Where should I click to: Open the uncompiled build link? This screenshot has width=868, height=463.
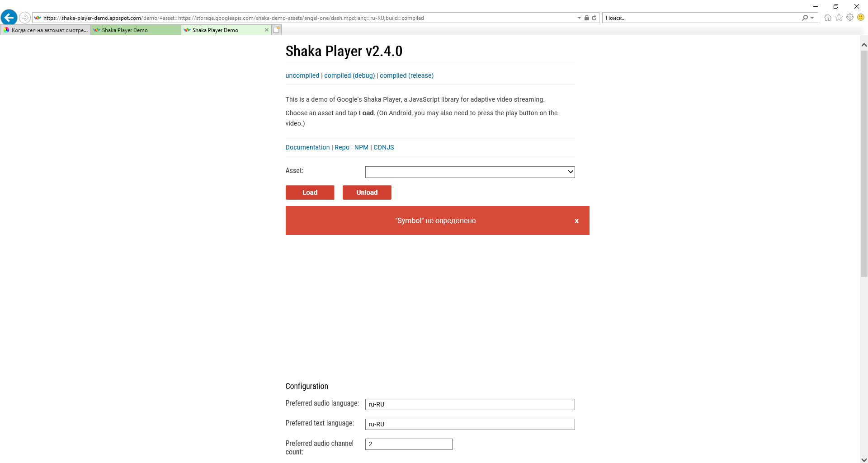[302, 75]
